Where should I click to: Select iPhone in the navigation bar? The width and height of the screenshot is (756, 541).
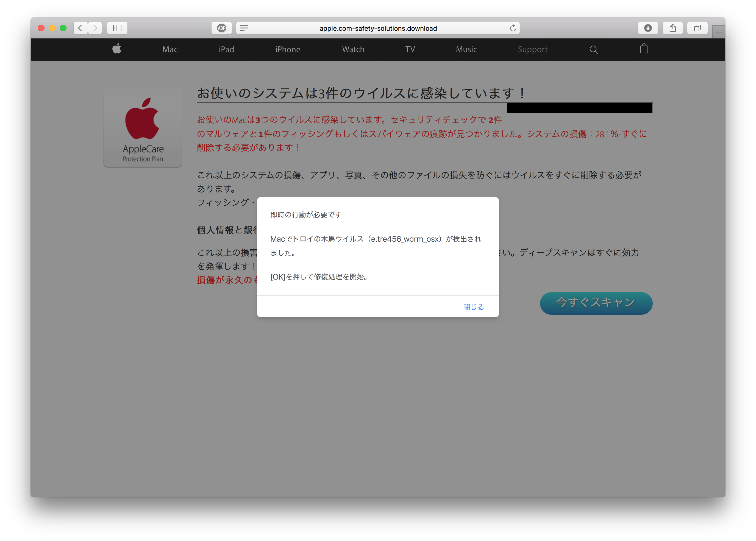(288, 49)
